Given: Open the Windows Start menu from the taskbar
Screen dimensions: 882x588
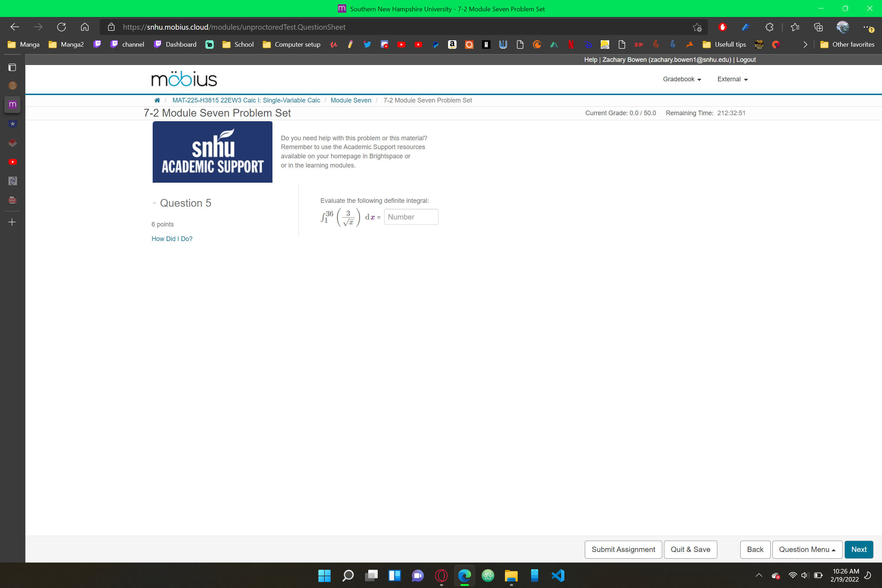Looking at the screenshot, I should pos(324,576).
